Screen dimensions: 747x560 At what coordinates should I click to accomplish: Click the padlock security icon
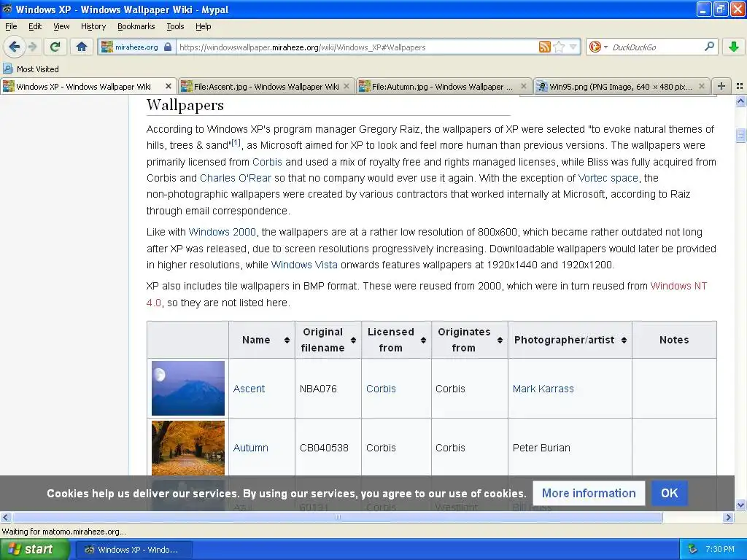tap(168, 47)
